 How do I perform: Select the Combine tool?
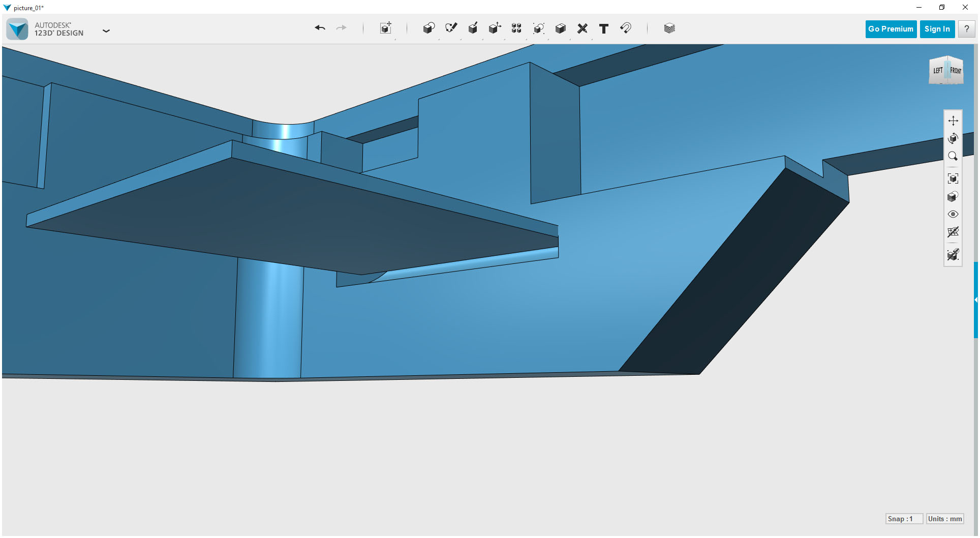pyautogui.click(x=538, y=28)
